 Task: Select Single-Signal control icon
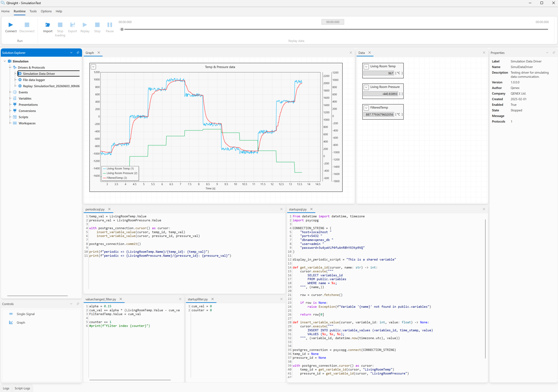coord(11,314)
